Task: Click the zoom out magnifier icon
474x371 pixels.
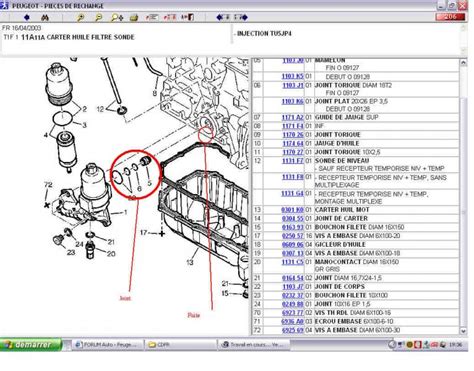Action: coord(98,17)
